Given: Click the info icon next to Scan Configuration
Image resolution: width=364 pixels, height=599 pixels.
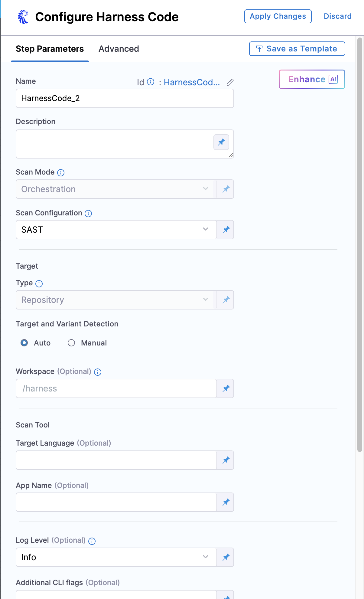Looking at the screenshot, I should tap(88, 214).
